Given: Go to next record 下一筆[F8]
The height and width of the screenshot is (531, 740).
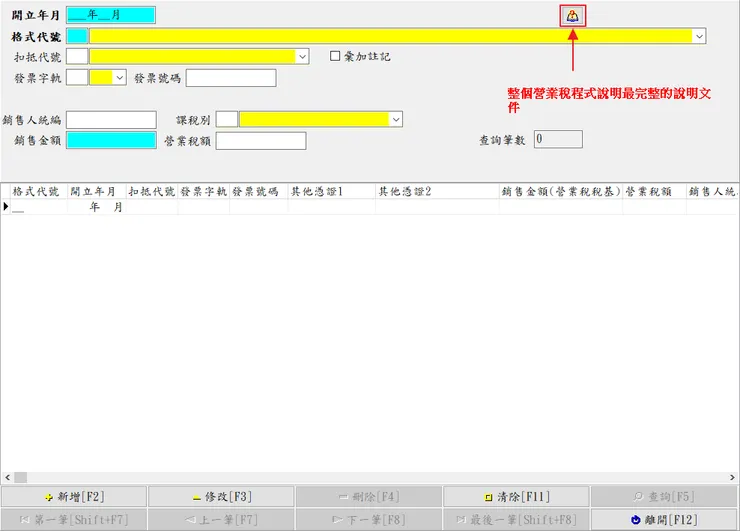Looking at the screenshot, I should tap(369, 520).
